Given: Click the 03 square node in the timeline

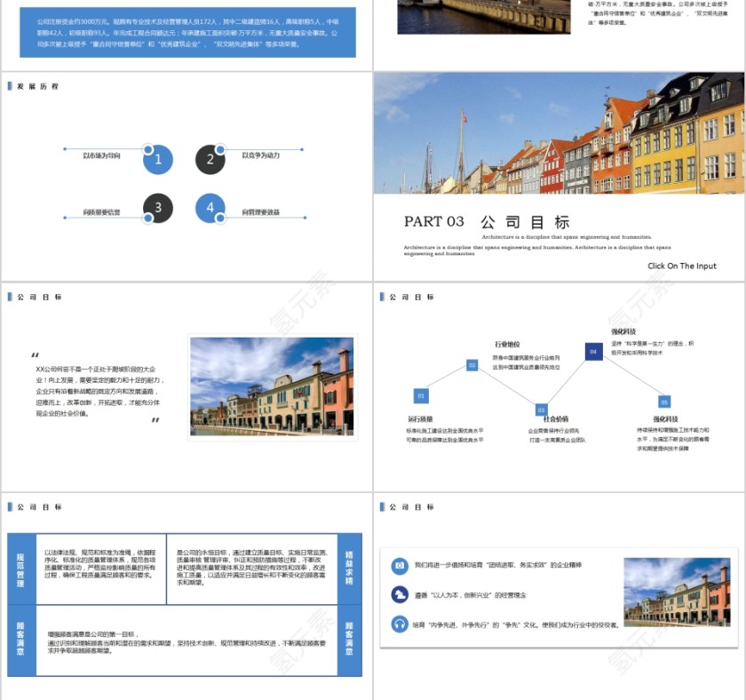Looking at the screenshot, I should [541, 410].
